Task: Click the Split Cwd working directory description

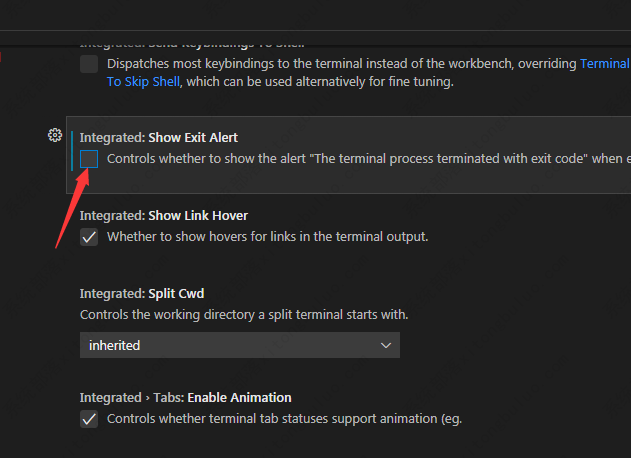Action: coord(244,315)
